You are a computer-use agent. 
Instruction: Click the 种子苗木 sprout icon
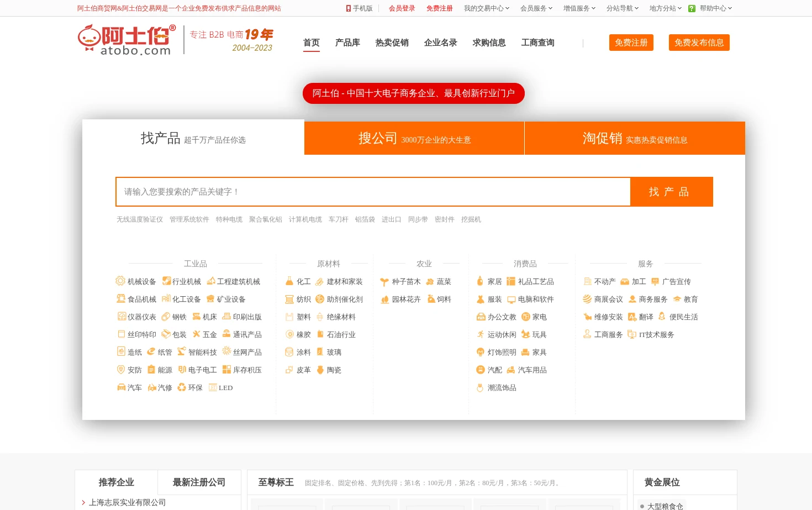[x=384, y=281]
